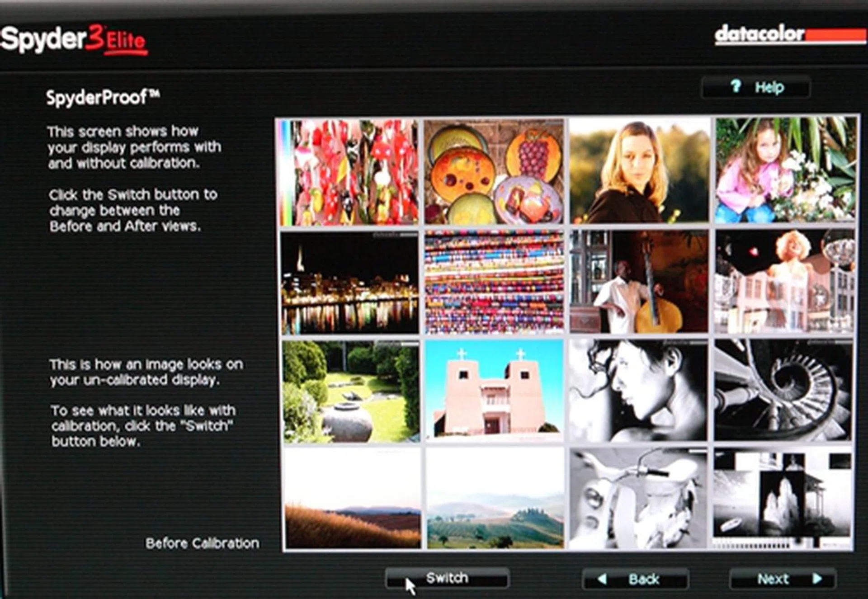Select the man with cello thumbnail
This screenshot has width=868, height=599.
tap(639, 281)
